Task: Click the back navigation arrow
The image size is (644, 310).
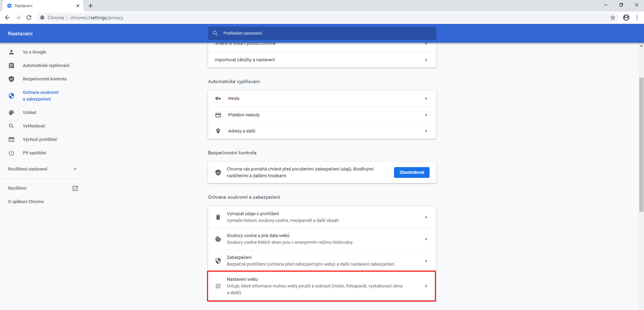Action: point(7,18)
